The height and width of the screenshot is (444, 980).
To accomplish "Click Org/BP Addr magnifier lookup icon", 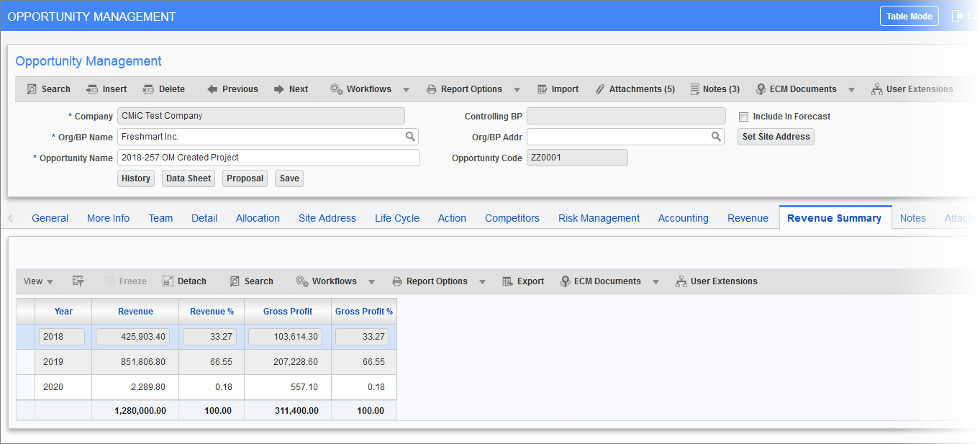I will coord(716,136).
